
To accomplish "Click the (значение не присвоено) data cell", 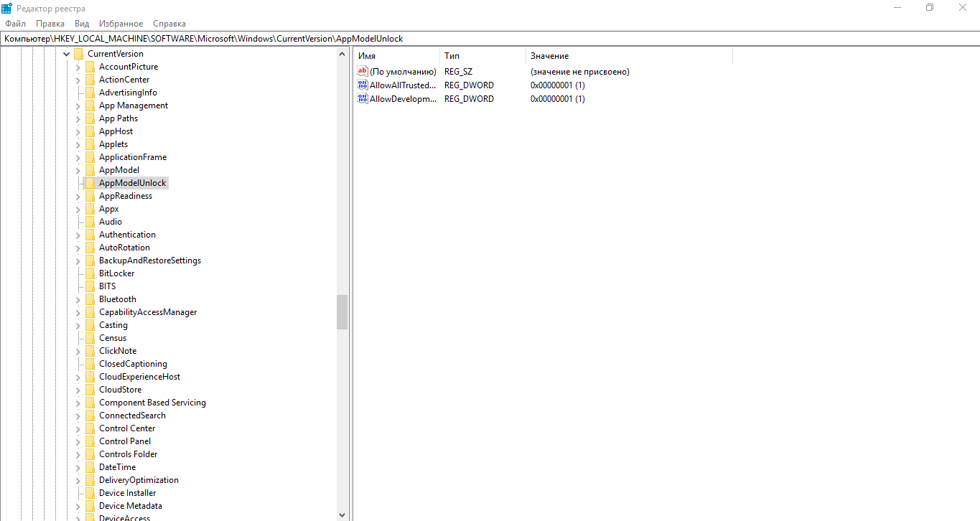I will coord(580,72).
